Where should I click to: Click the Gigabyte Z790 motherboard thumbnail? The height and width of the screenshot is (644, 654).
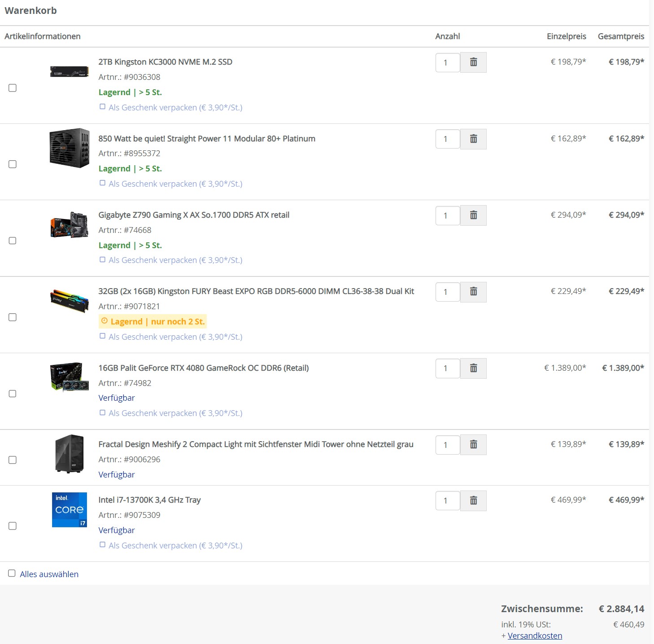click(x=69, y=224)
